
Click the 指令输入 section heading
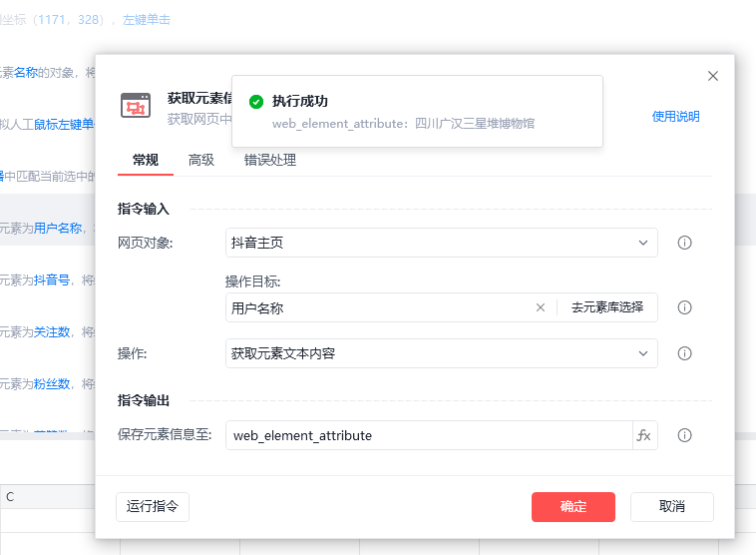pyautogui.click(x=144, y=209)
